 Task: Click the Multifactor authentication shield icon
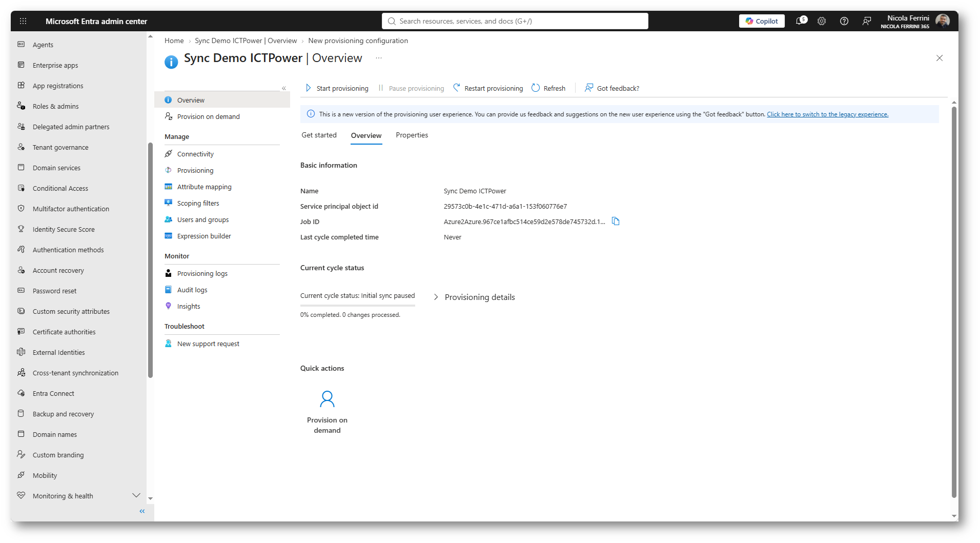click(21, 209)
